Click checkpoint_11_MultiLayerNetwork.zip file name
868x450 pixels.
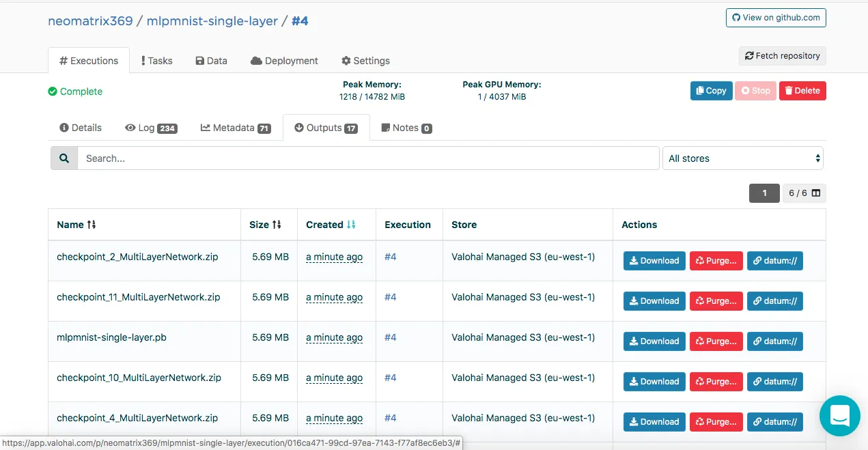pos(139,298)
